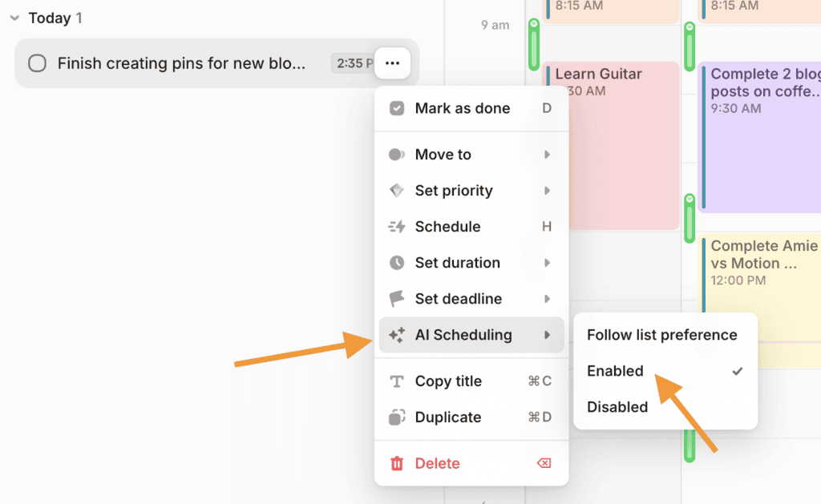Click the Set deadline flag icon
The width and height of the screenshot is (821, 504).
[396, 299]
